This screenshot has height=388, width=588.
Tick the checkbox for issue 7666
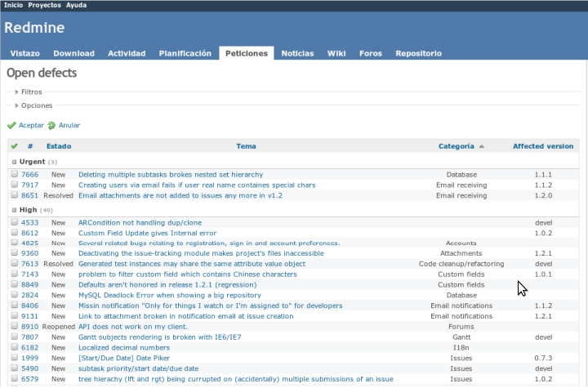coord(14,174)
